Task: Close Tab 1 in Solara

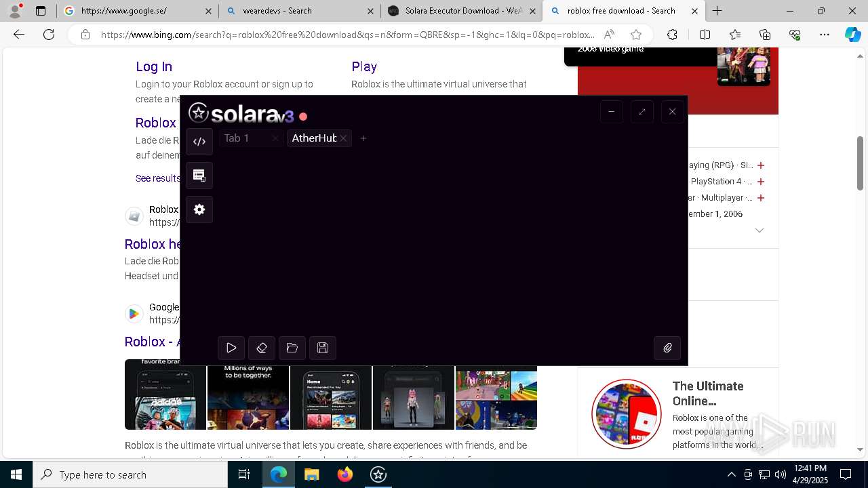Action: (275, 138)
